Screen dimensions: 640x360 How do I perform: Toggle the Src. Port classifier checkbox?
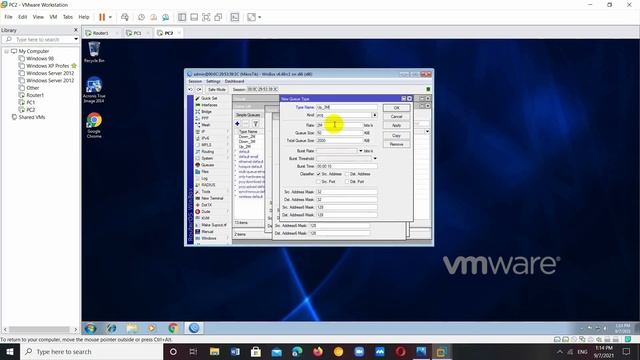[318, 182]
